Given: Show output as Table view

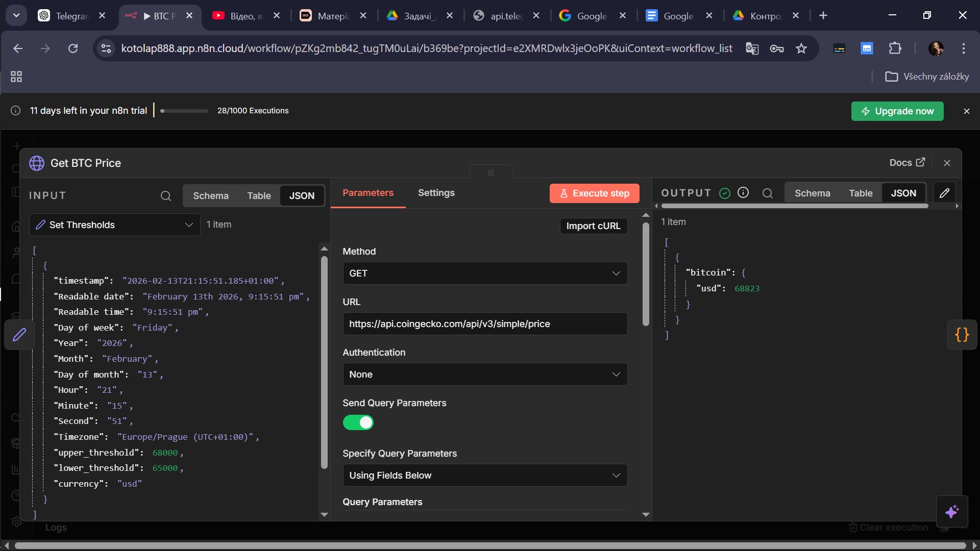Looking at the screenshot, I should (x=861, y=193).
